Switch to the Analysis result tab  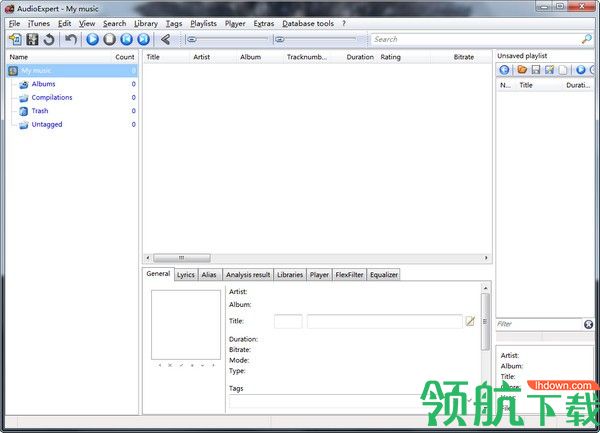(x=248, y=275)
